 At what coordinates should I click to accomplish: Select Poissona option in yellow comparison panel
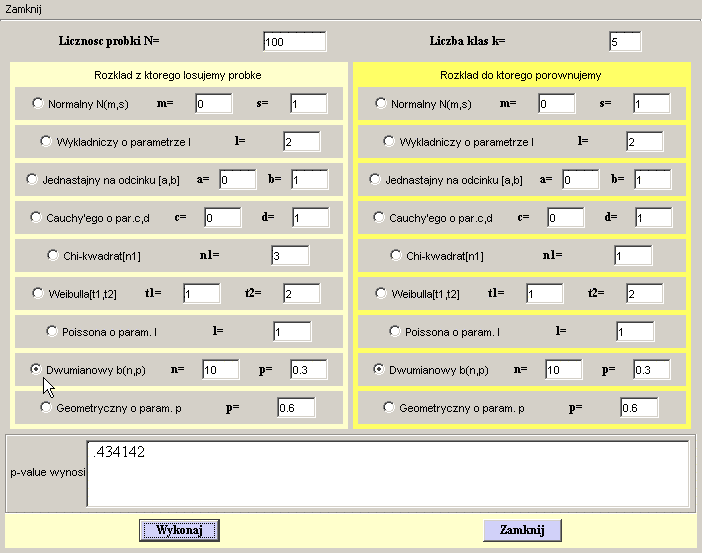pyautogui.click(x=395, y=331)
